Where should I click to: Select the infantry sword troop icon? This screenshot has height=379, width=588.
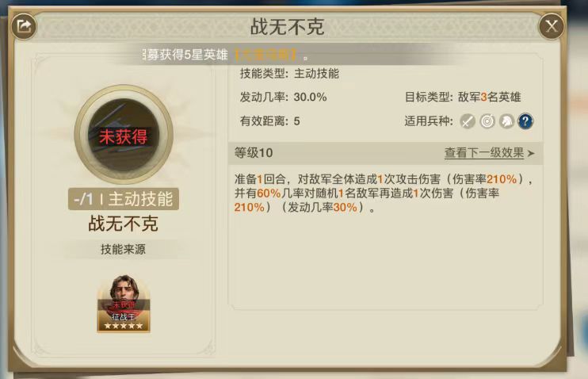(468, 121)
